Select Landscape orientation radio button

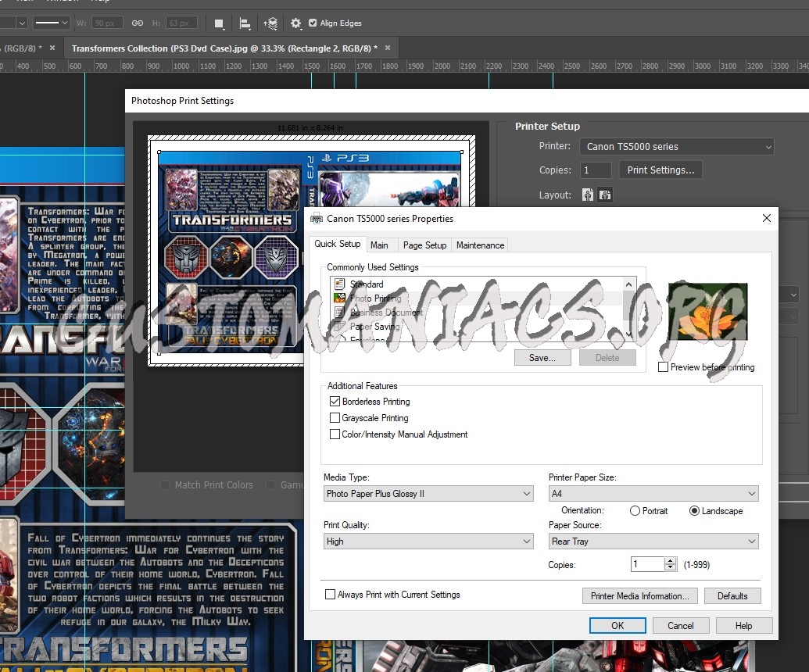694,510
